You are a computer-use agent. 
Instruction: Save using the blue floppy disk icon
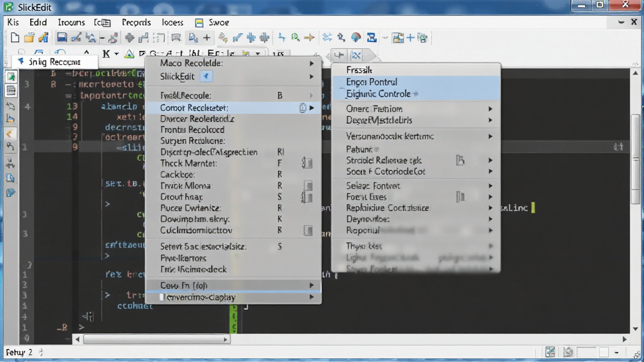[x=62, y=38]
